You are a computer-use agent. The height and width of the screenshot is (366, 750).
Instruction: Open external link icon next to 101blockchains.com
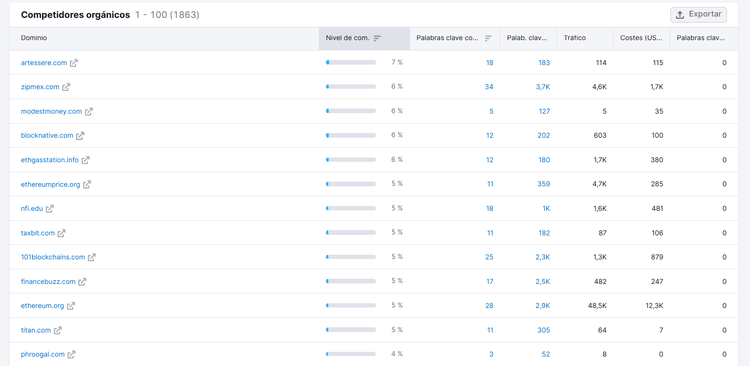click(92, 257)
